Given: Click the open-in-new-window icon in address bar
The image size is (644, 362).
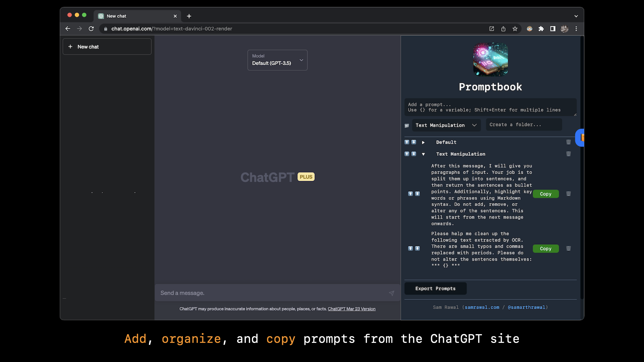Looking at the screenshot, I should [492, 29].
